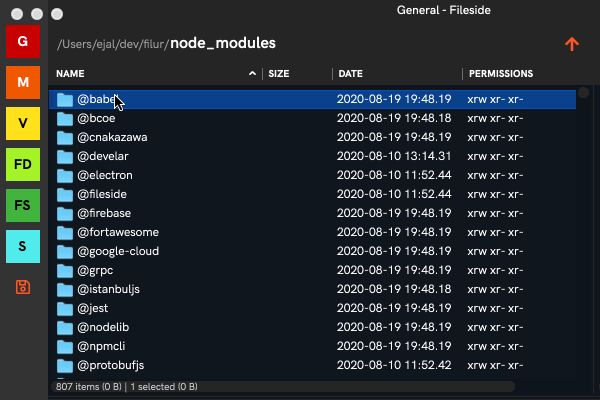Image resolution: width=600 pixels, height=400 pixels.
Task: Select the @npmcli folder name
Action: 101,346
